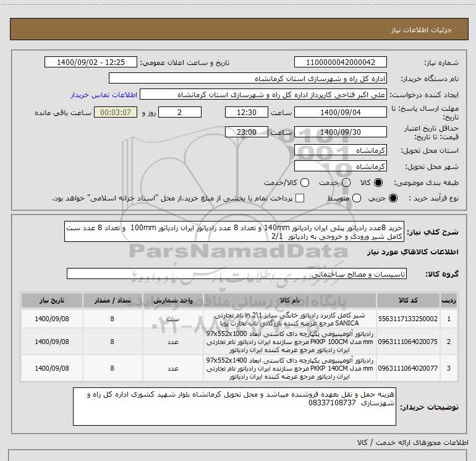This screenshot has height=461, width=476.
Task: Click the اطلاعات مجوزهای ارائه خدمت / کالا heading
Action: (412, 442)
